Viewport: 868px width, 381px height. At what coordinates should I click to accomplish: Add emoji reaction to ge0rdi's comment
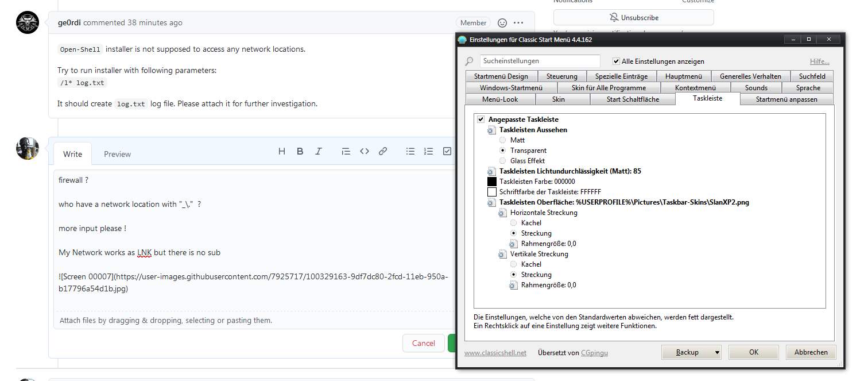coord(502,23)
